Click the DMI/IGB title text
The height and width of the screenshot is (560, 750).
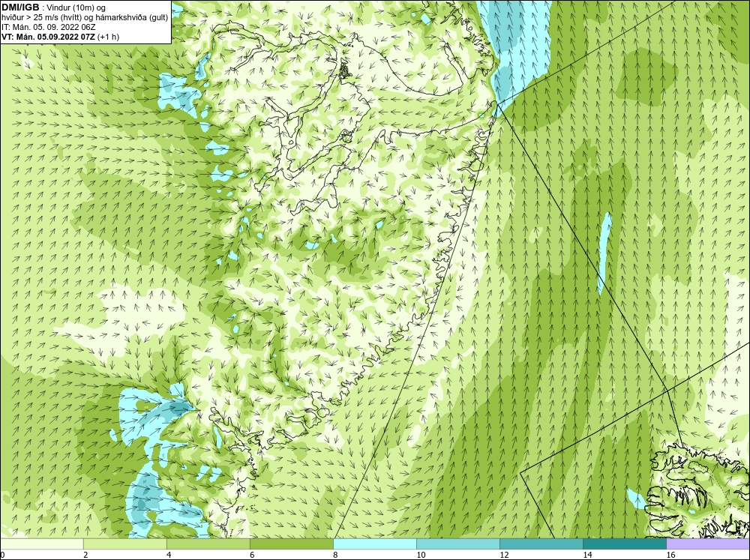coord(19,7)
